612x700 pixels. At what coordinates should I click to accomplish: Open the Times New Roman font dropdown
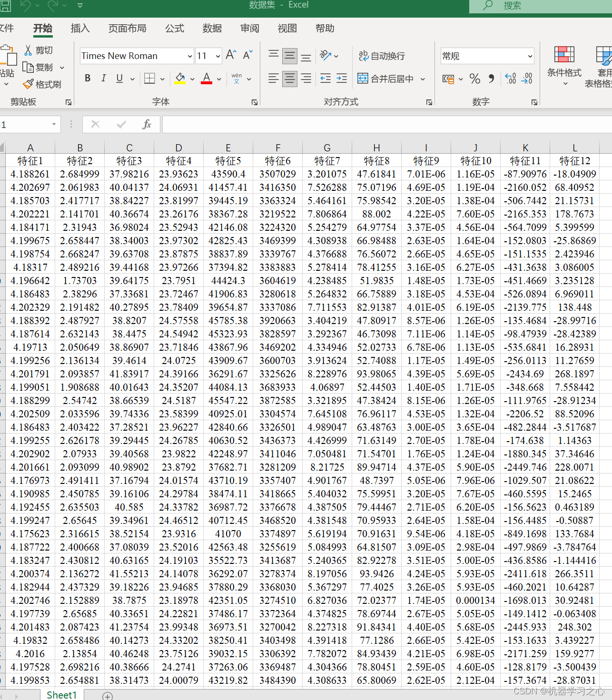point(189,56)
